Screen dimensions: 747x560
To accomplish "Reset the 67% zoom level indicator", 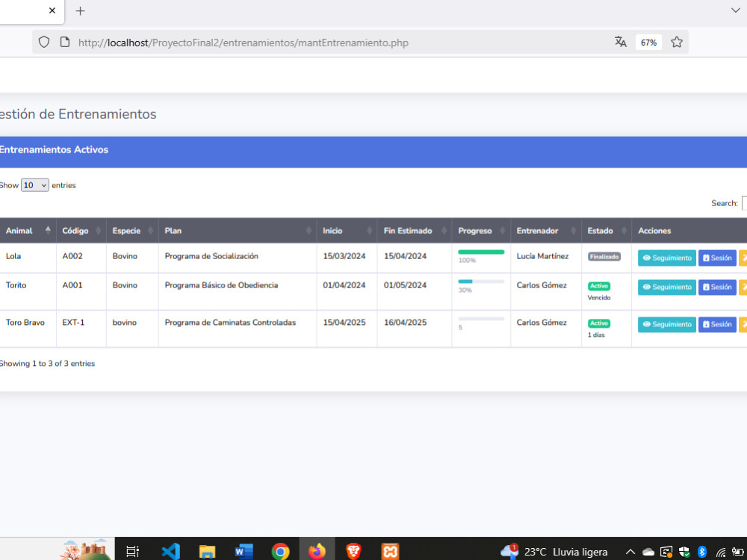I will [x=648, y=43].
